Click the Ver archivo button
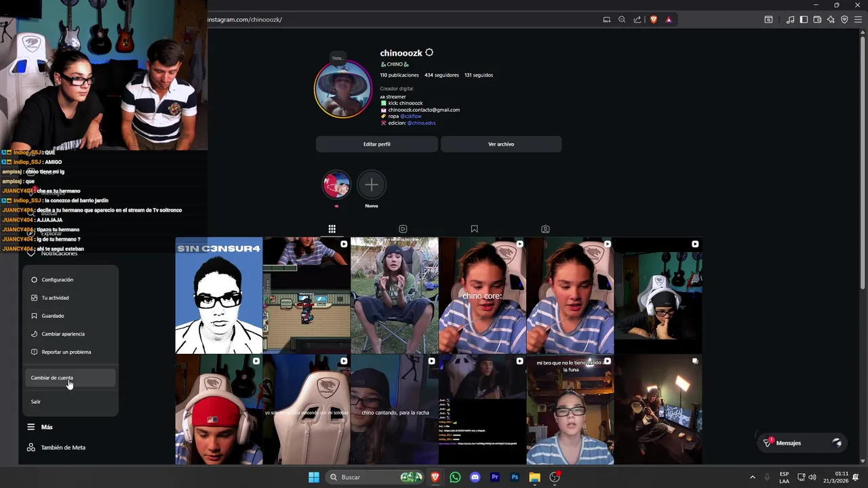 pyautogui.click(x=501, y=144)
